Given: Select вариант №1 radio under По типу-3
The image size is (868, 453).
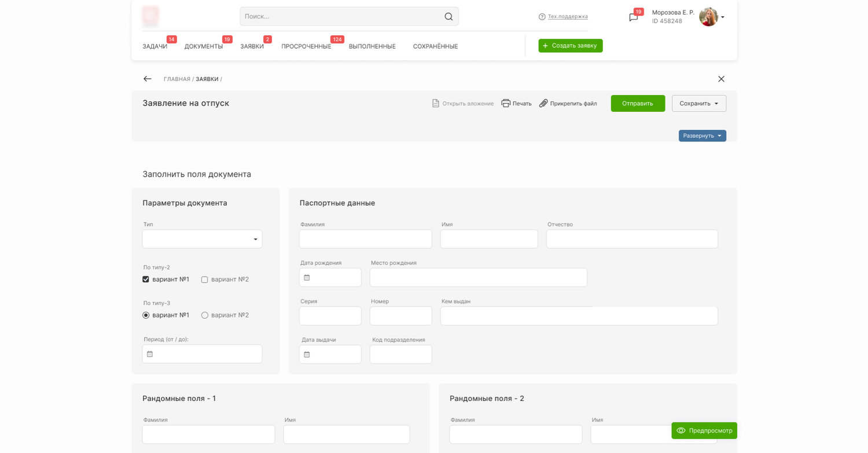Looking at the screenshot, I should coord(146,315).
